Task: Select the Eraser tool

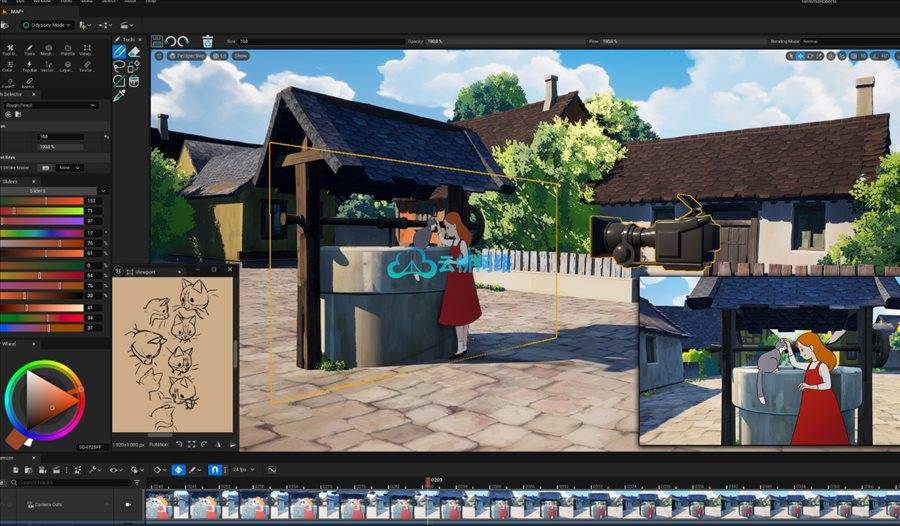Action: 134,52
